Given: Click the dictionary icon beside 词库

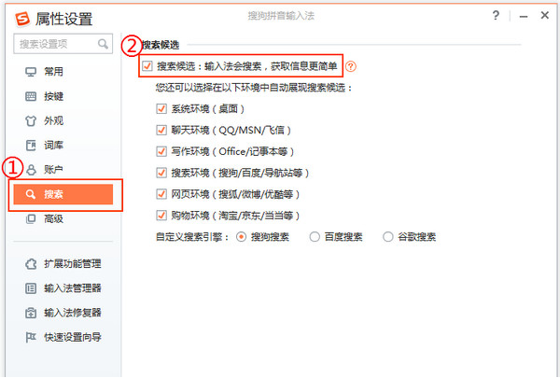Looking at the screenshot, I should click(31, 146).
